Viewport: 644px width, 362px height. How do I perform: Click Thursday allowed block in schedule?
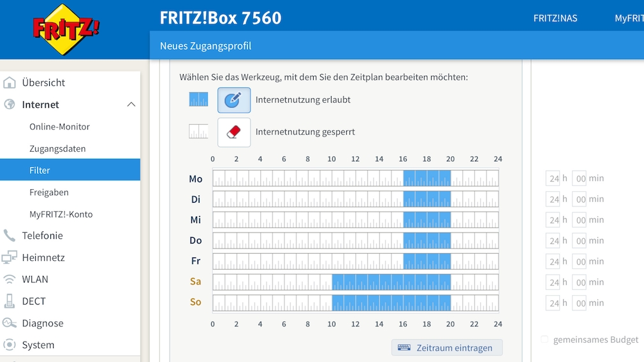(x=427, y=240)
